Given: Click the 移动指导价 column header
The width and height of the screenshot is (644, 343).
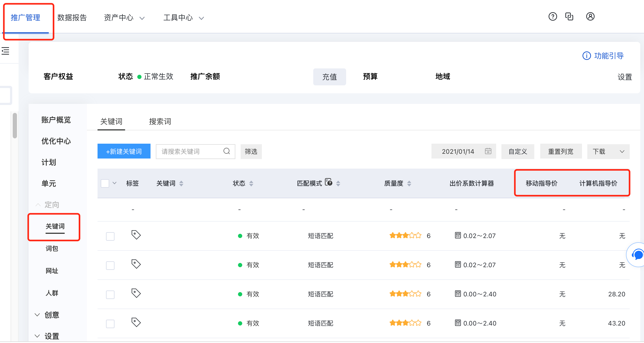Looking at the screenshot, I should 542,183.
